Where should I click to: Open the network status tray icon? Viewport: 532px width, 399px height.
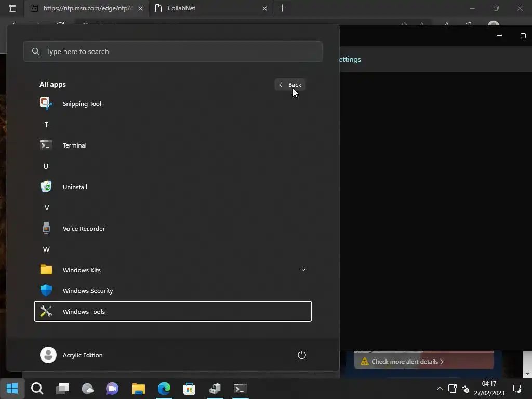pyautogui.click(x=453, y=389)
